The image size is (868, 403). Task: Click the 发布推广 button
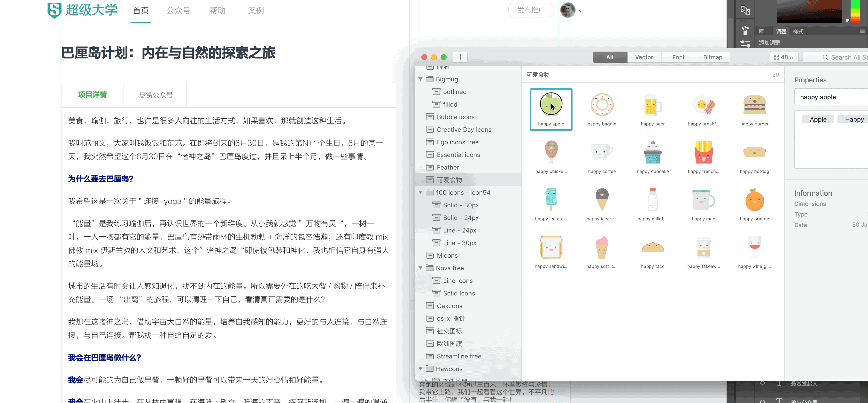tap(531, 10)
